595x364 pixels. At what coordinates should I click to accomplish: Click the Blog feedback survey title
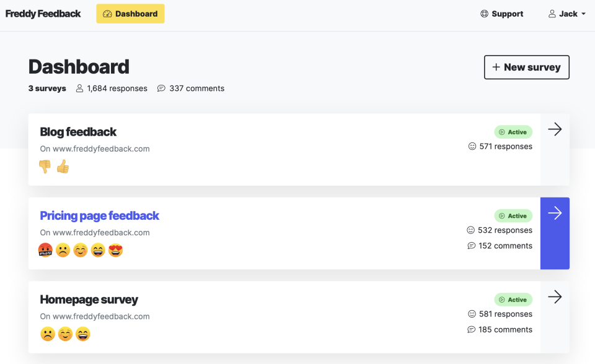78,132
